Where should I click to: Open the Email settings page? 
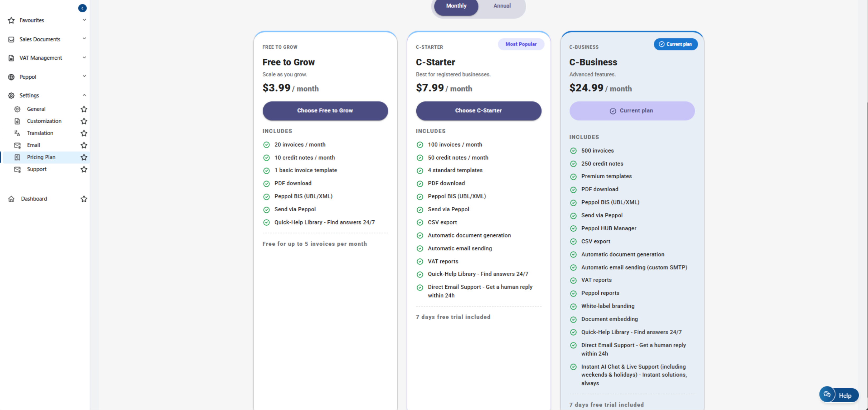coord(33,145)
